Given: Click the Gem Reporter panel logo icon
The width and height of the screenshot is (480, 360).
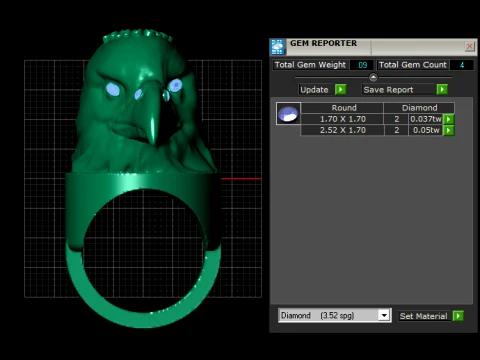Looking at the screenshot, I should [x=278, y=47].
